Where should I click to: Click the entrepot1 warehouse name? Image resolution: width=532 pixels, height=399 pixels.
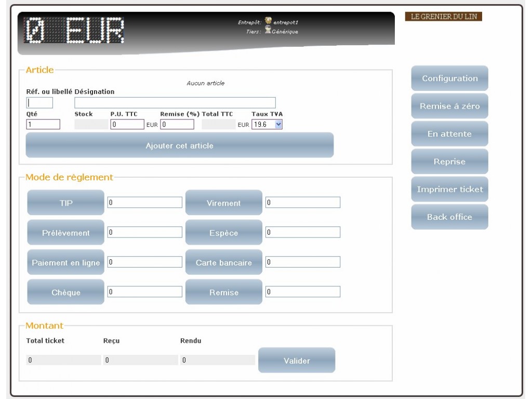click(286, 22)
